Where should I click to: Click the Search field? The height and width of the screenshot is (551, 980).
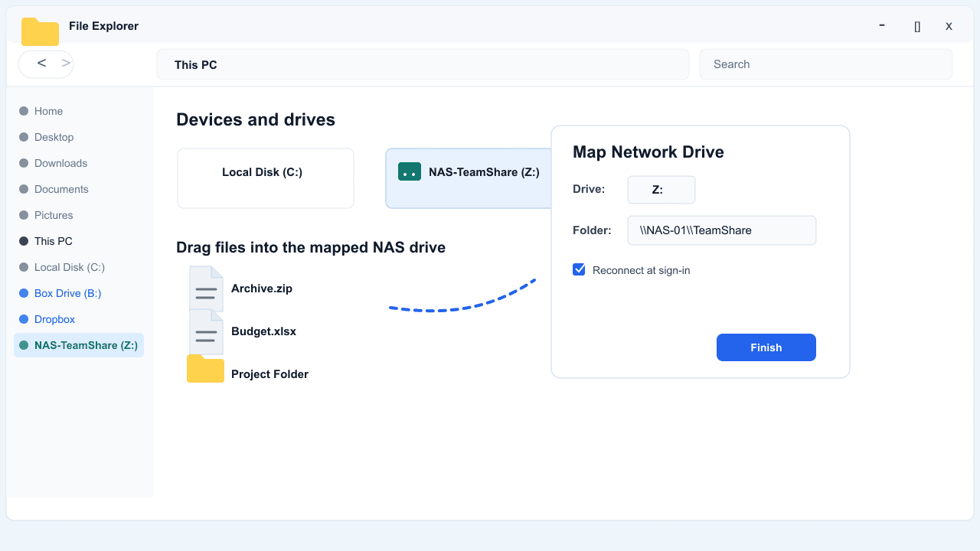826,64
